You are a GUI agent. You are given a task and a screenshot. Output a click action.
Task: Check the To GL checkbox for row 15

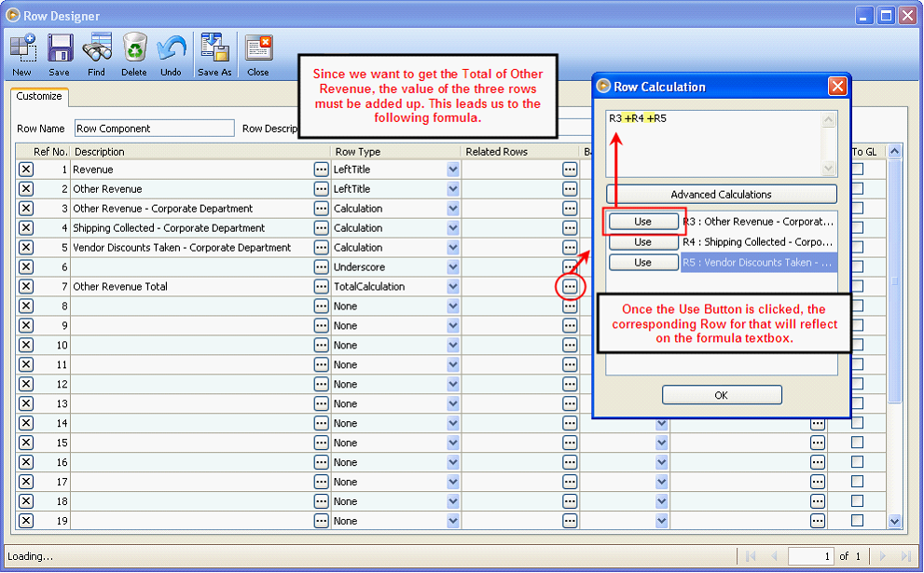858,443
